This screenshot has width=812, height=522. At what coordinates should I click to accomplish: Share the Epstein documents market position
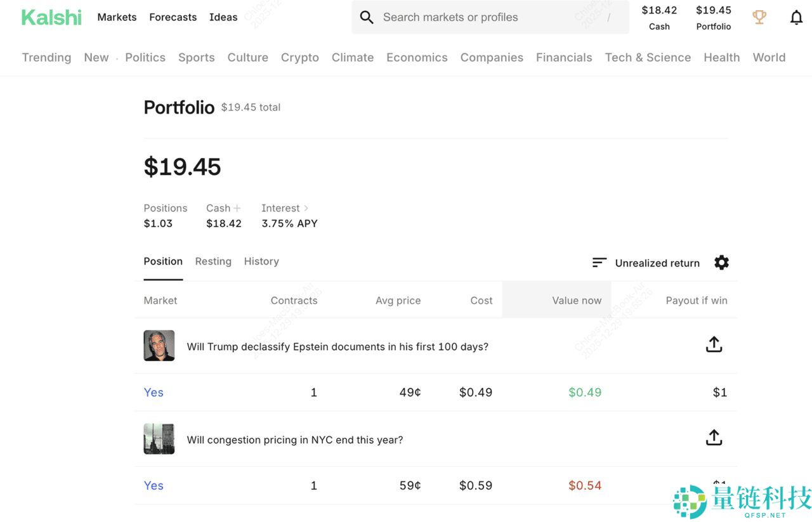(714, 344)
